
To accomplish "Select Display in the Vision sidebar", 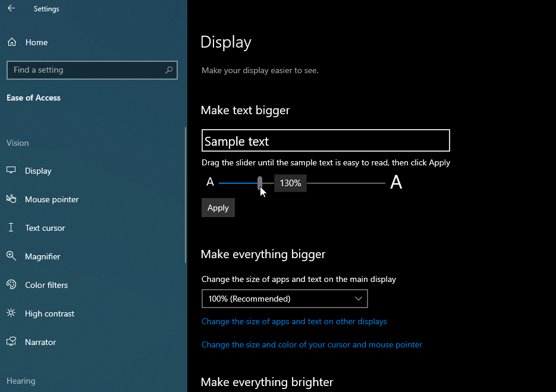I will pyautogui.click(x=12, y=171).
